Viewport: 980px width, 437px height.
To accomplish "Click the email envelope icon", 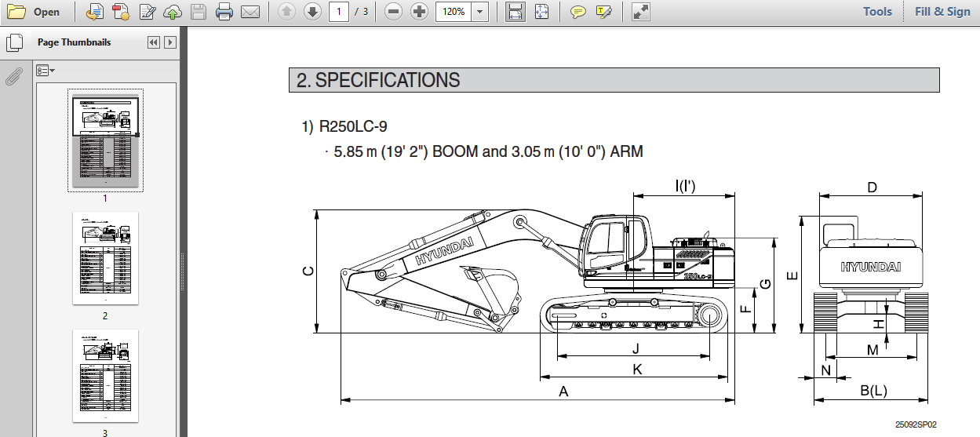I will [x=250, y=12].
